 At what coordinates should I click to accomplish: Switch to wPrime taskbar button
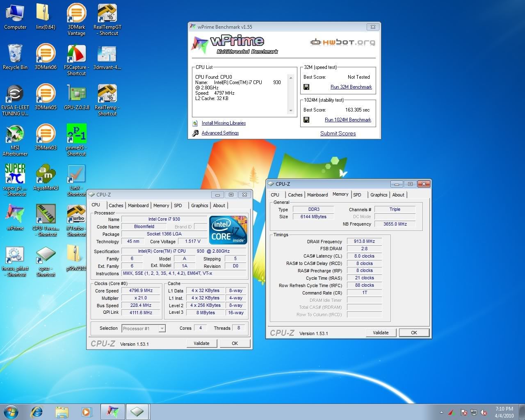pyautogui.click(x=112, y=411)
